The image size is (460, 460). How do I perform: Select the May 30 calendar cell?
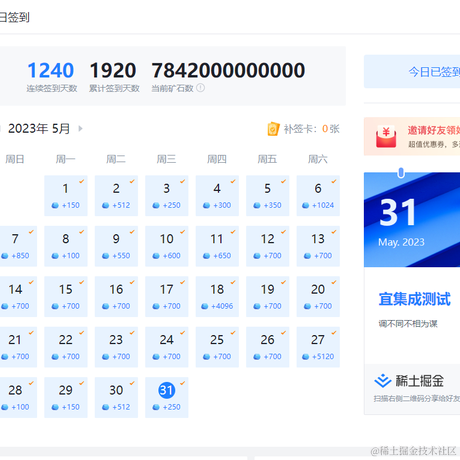pos(116,397)
